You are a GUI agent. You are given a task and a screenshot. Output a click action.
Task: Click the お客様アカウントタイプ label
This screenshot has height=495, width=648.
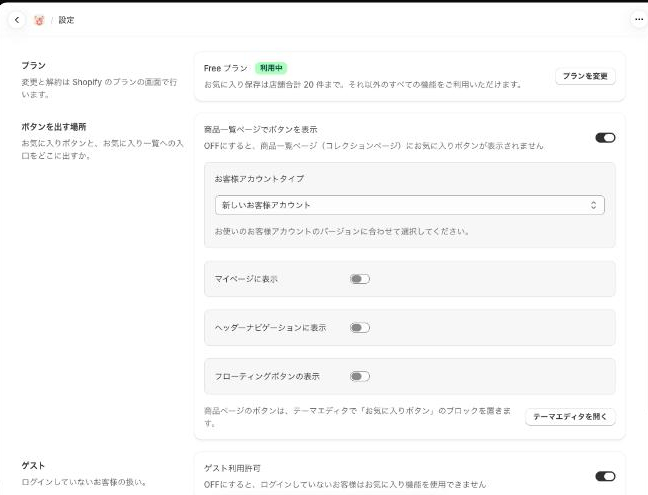coord(259,178)
